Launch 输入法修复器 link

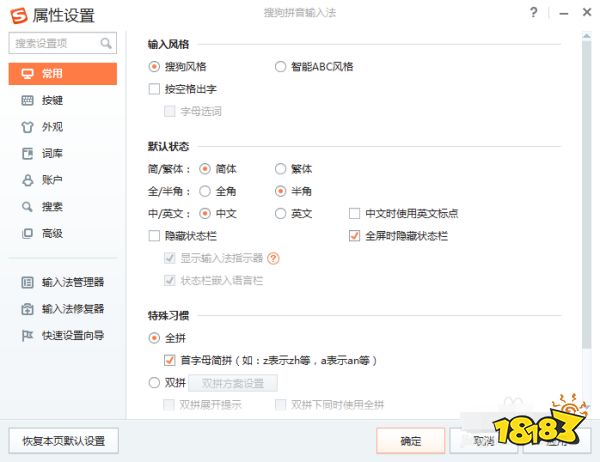coord(63,309)
